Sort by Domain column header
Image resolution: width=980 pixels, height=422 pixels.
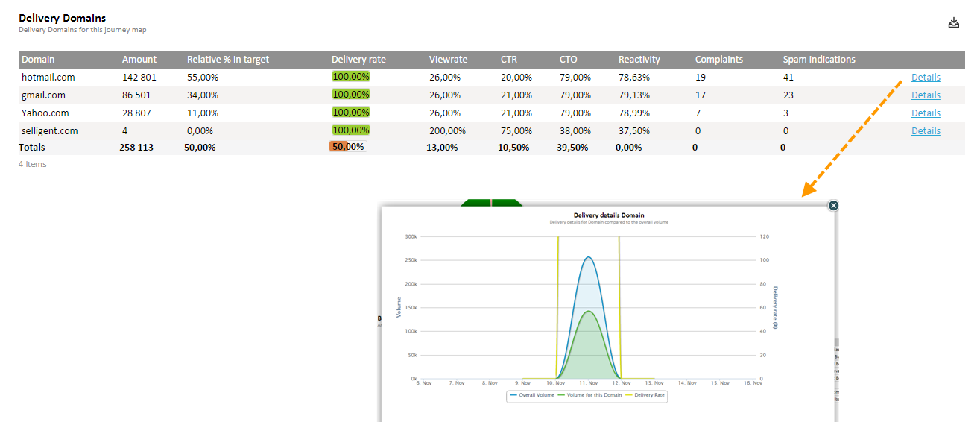point(38,60)
